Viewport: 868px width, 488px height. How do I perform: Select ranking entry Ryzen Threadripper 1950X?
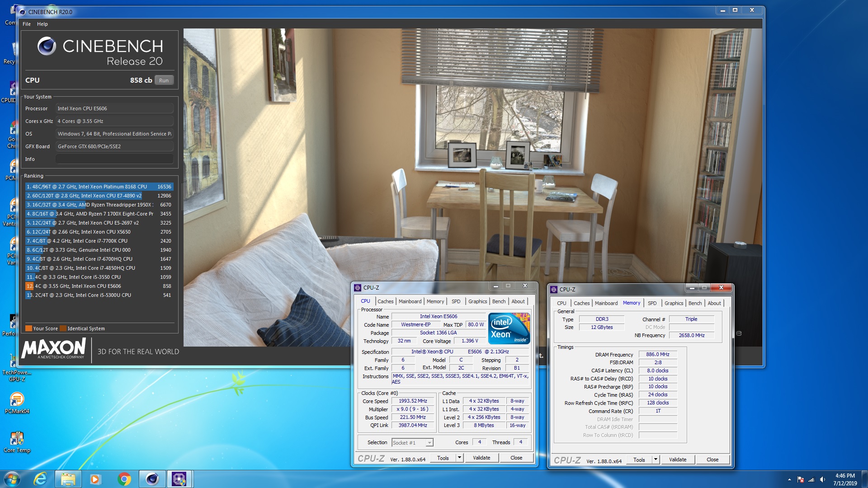(x=99, y=205)
